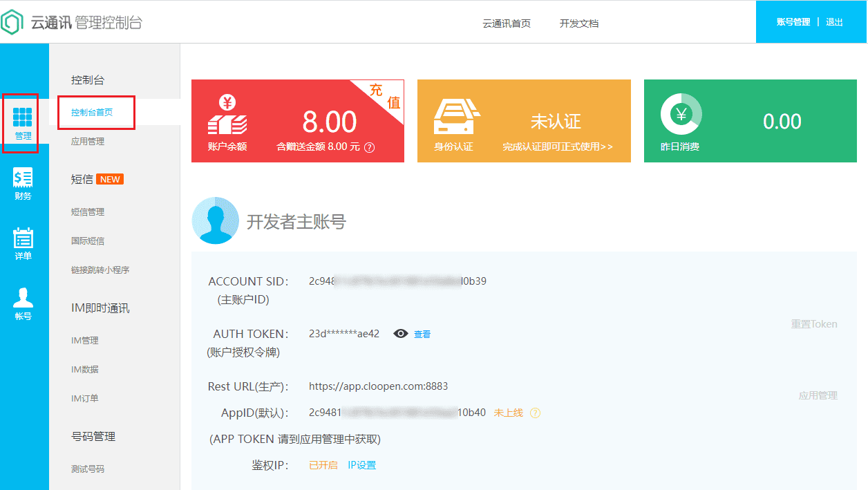Click the 号码管理 section heading
The image size is (868, 490).
tap(93, 437)
